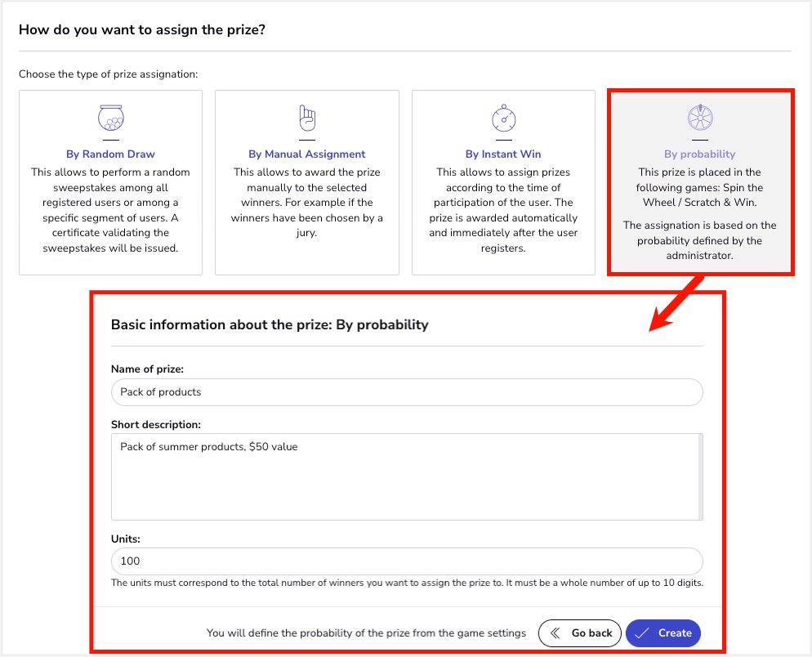The image size is (812, 657).
Task: Focus the Units input field
Action: click(407, 561)
